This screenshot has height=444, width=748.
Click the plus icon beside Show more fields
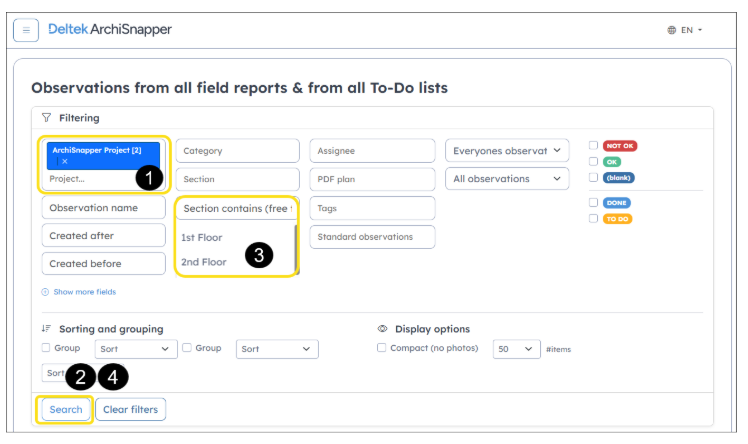click(45, 292)
